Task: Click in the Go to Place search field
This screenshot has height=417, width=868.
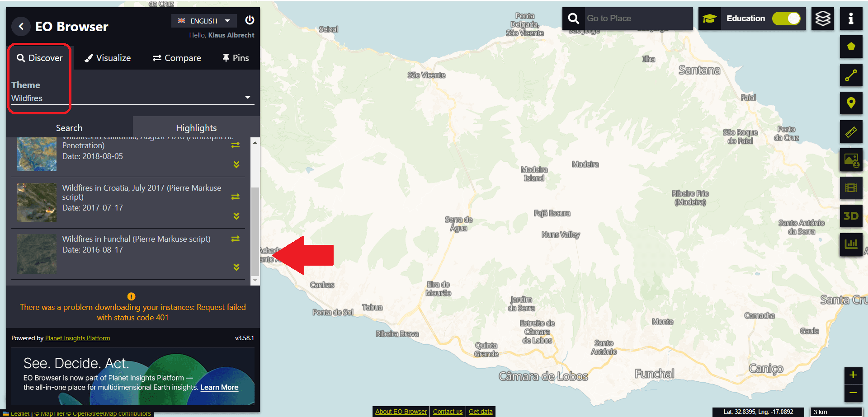Action: pyautogui.click(x=637, y=19)
